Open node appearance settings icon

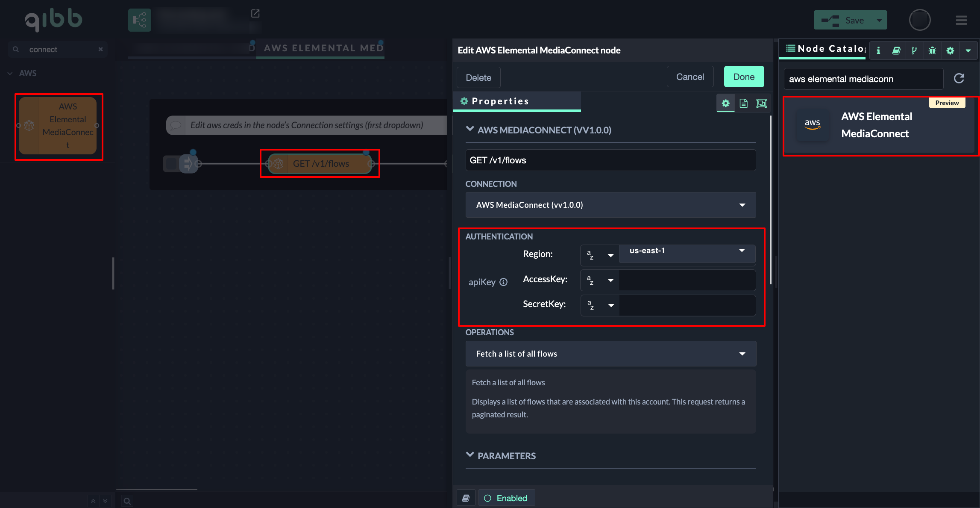tap(761, 103)
